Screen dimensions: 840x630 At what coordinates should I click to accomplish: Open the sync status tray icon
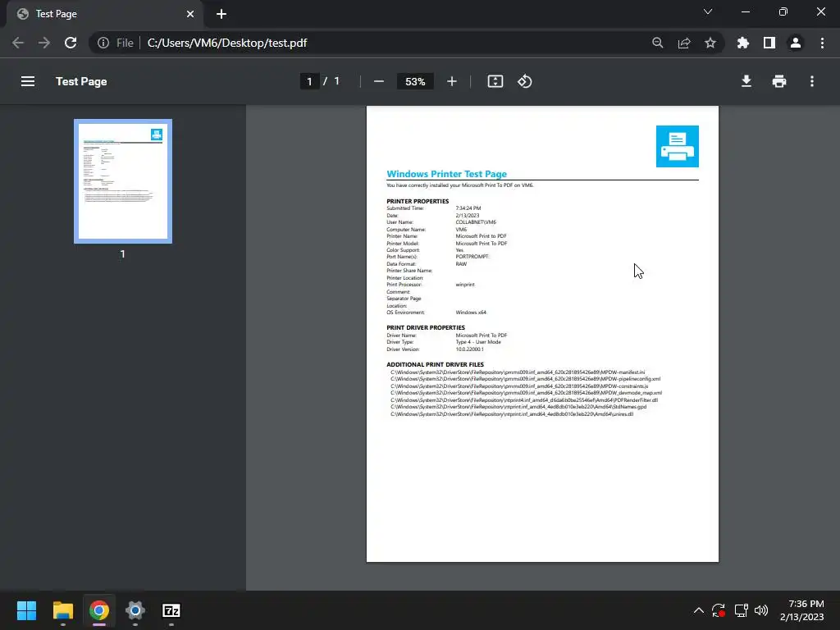[719, 610]
